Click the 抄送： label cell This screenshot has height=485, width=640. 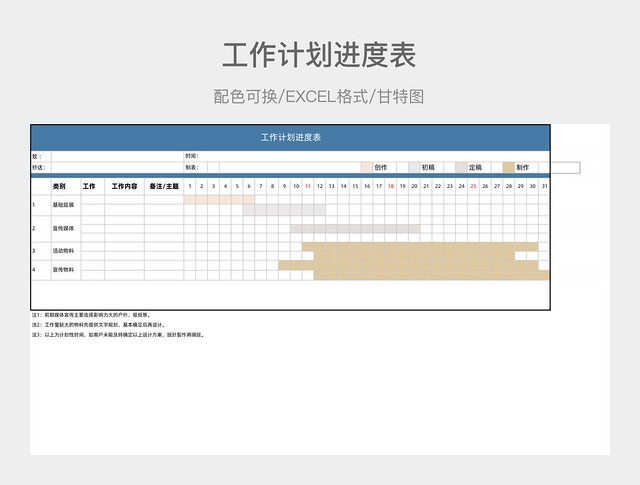click(x=41, y=167)
